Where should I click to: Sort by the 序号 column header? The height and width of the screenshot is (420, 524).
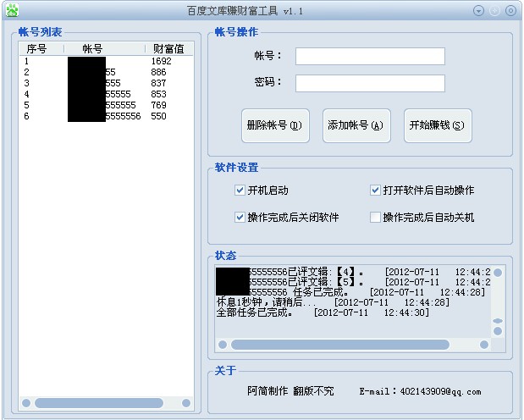[x=41, y=49]
